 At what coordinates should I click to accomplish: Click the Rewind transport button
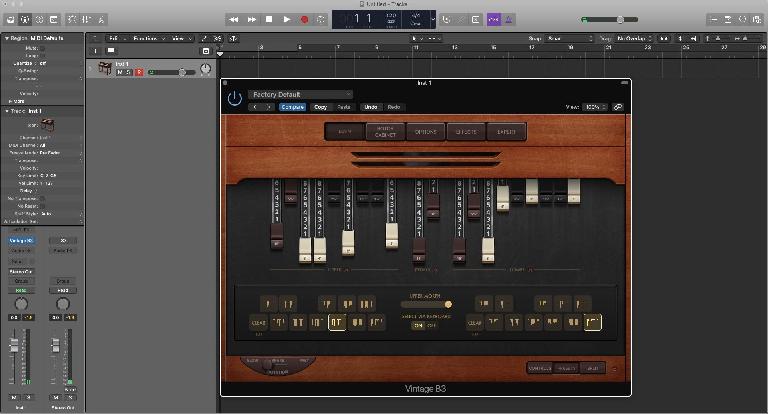point(234,20)
